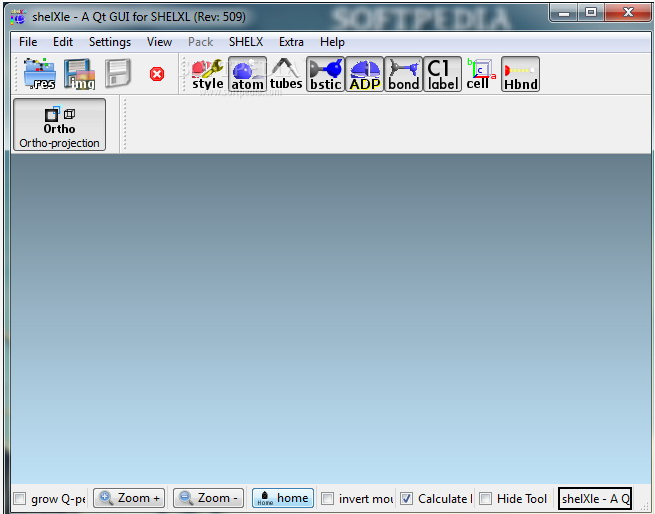
Task: Open the File menu
Action: (x=28, y=42)
